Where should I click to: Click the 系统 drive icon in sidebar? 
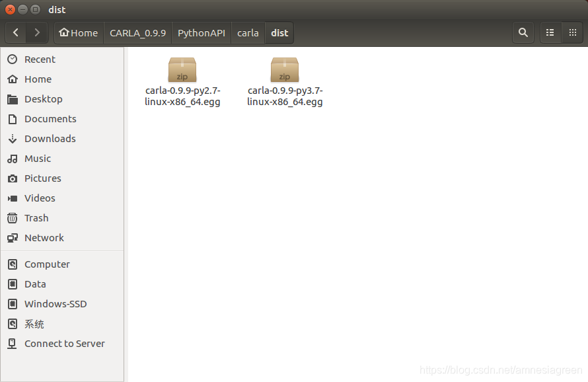pyautogui.click(x=13, y=324)
